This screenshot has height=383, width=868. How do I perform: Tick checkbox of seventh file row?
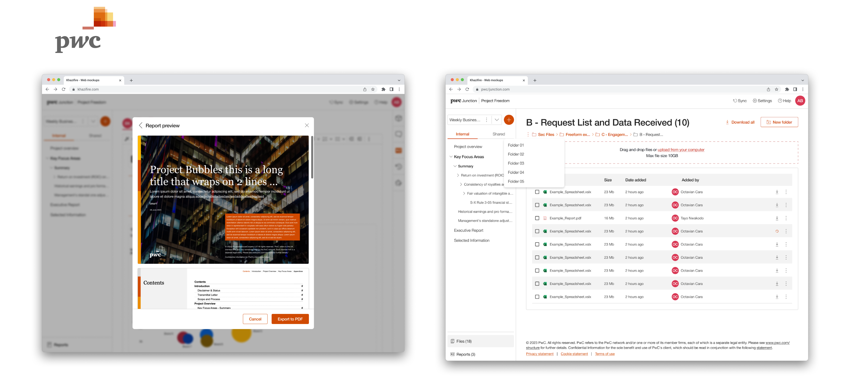[x=537, y=271]
